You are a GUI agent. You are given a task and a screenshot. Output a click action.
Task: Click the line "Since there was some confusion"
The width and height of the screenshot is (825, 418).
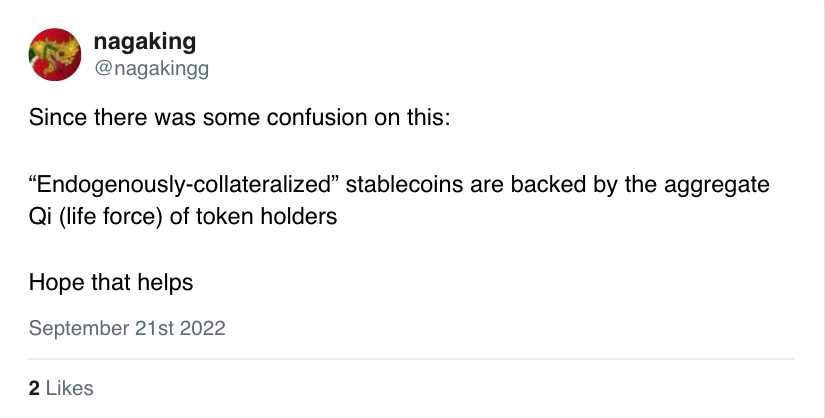point(240,118)
